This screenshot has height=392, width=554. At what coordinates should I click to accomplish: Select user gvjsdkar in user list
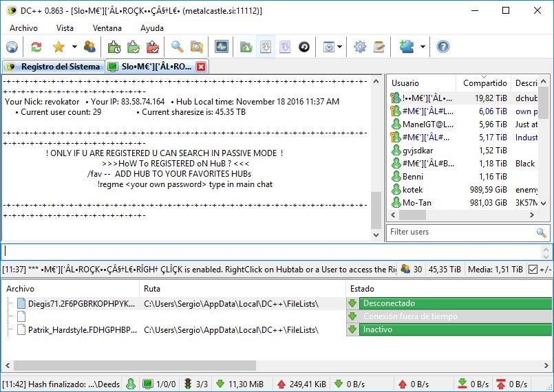pos(464,151)
